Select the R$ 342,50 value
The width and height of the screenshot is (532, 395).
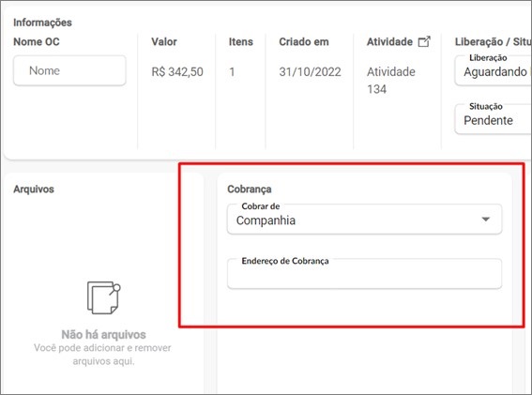point(177,72)
